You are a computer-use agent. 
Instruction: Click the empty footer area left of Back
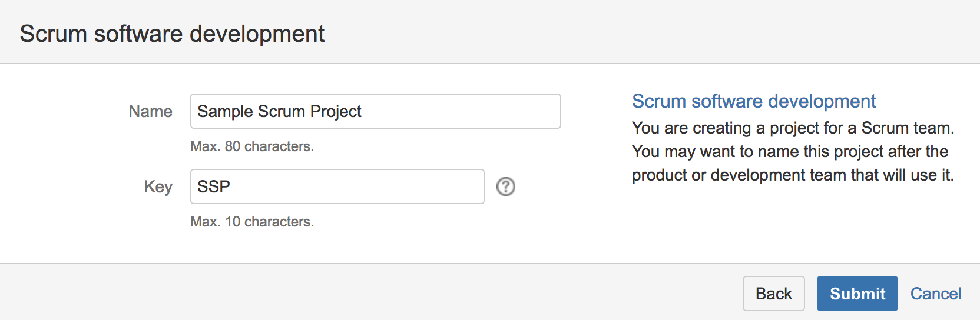click(x=371, y=292)
